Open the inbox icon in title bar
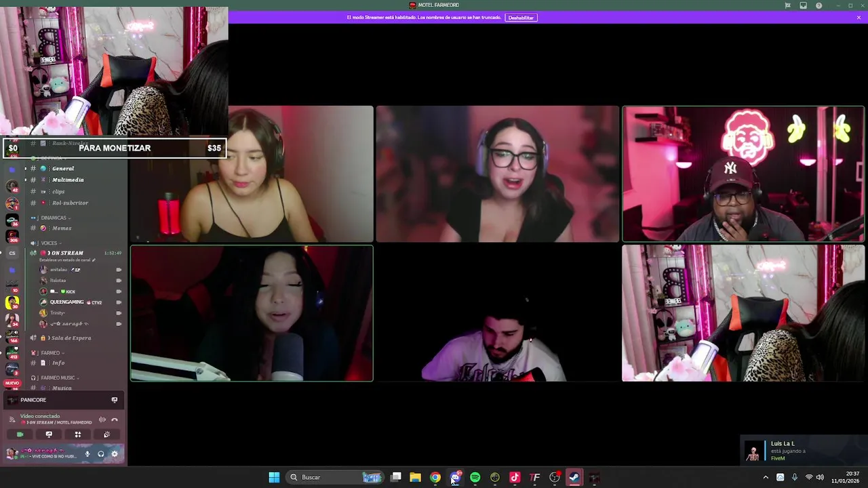The width and height of the screenshot is (868, 488). pos(804,5)
